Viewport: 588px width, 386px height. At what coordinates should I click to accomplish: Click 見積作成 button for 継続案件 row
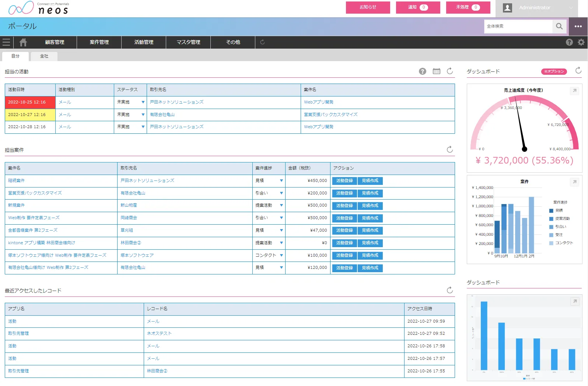pyautogui.click(x=370, y=181)
